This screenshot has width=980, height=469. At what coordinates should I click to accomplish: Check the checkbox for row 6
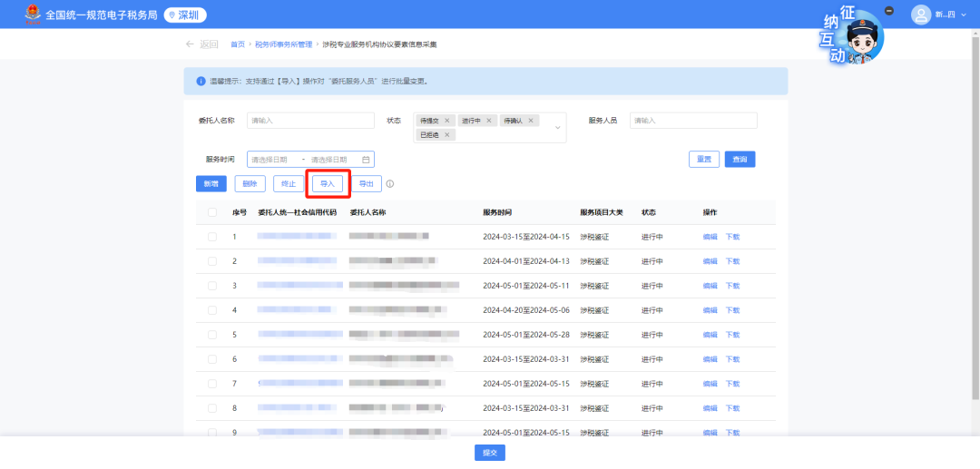tap(211, 359)
